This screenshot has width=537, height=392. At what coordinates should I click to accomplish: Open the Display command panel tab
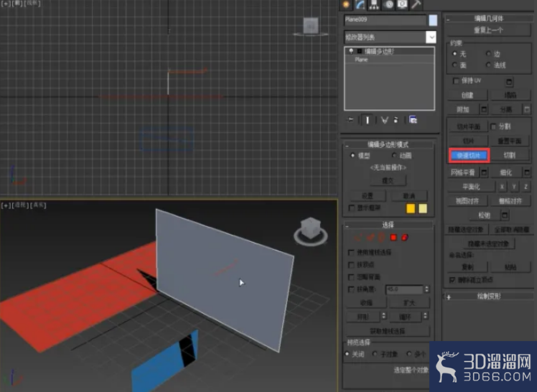coord(402,4)
